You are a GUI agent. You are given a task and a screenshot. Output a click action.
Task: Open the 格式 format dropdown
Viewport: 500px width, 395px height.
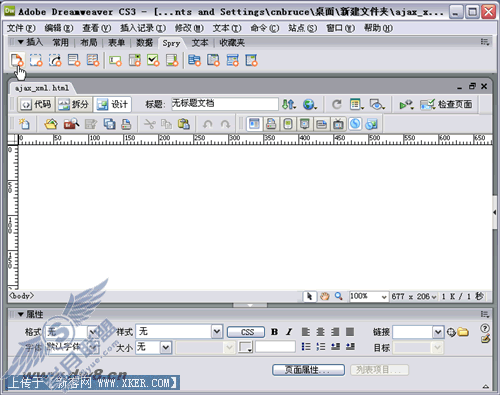click(93, 332)
